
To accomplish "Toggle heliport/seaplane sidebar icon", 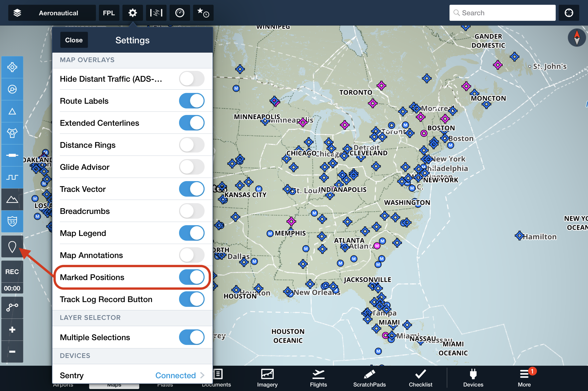I will [12, 89].
